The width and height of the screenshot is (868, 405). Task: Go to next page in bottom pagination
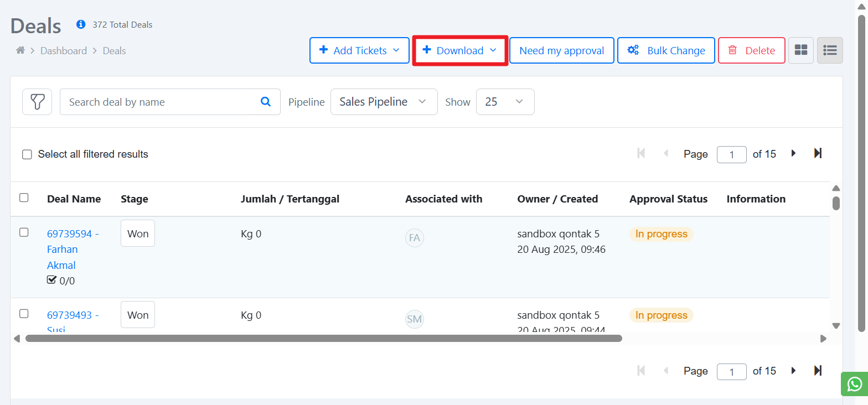793,370
